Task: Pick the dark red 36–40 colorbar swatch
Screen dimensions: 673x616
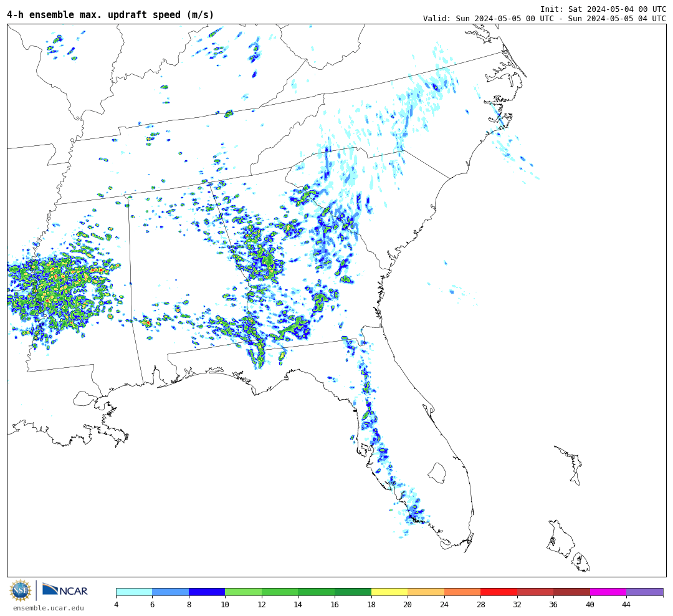Action: coord(571,592)
